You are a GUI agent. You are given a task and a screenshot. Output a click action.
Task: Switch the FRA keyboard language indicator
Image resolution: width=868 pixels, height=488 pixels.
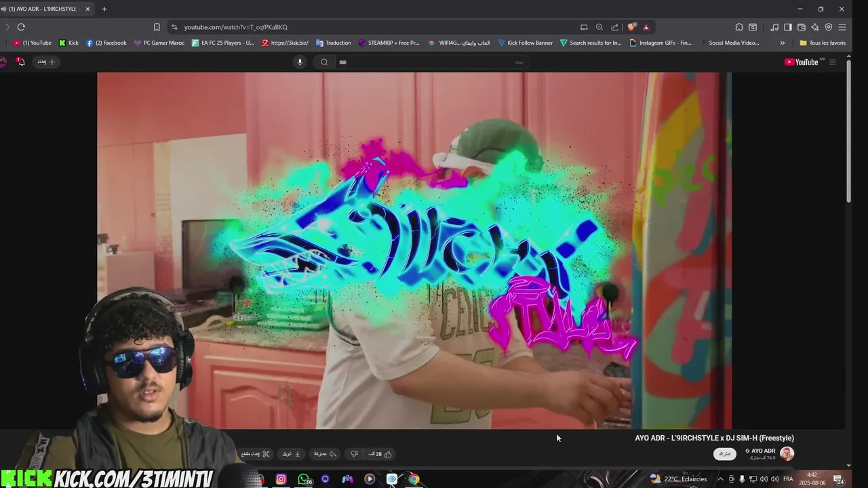click(x=788, y=479)
